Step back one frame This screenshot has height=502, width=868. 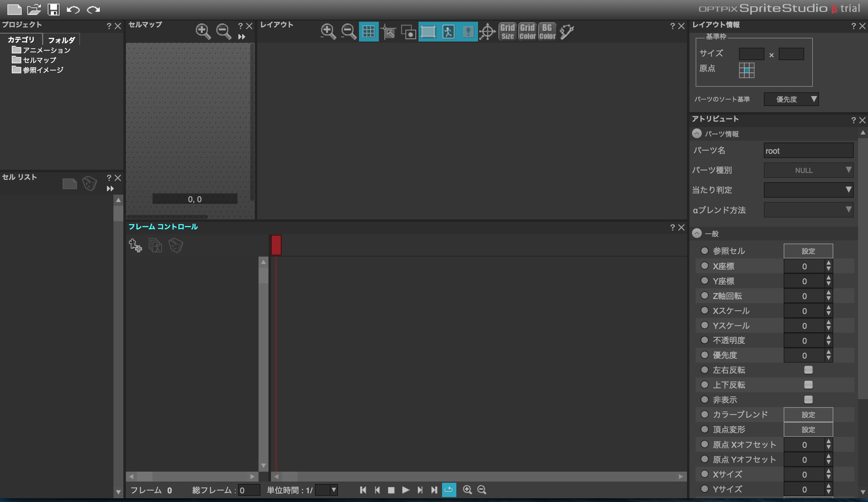pos(377,490)
